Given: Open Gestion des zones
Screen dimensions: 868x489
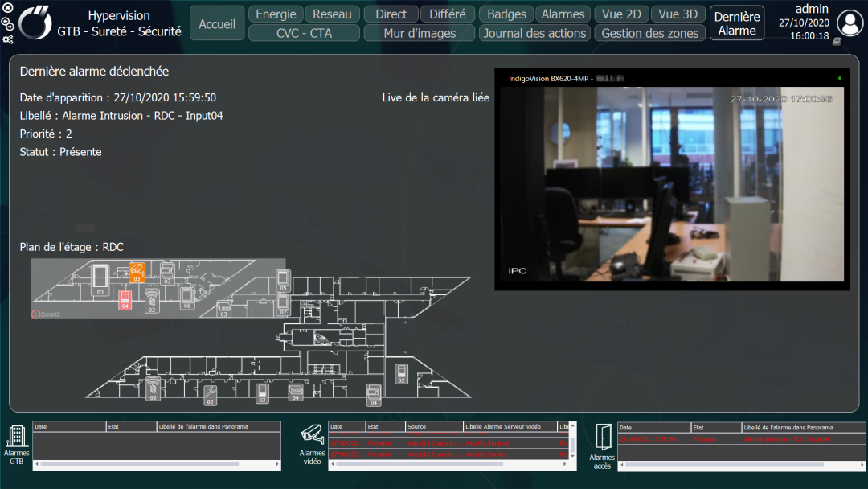Looking at the screenshot, I should tap(650, 33).
